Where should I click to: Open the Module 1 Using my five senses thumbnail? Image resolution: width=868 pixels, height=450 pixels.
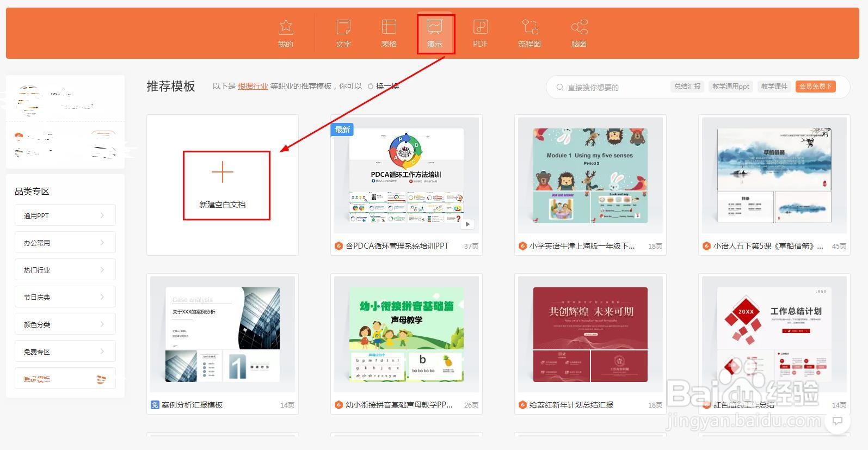point(590,176)
